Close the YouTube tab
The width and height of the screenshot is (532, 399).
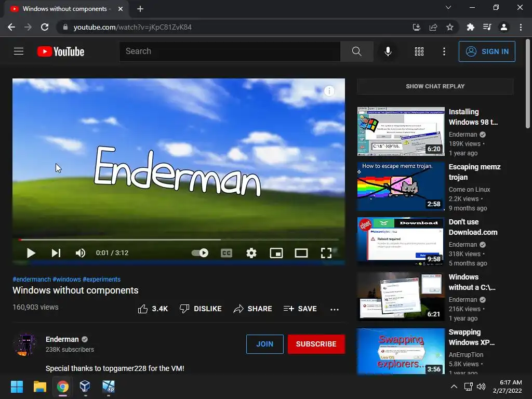tap(121, 9)
